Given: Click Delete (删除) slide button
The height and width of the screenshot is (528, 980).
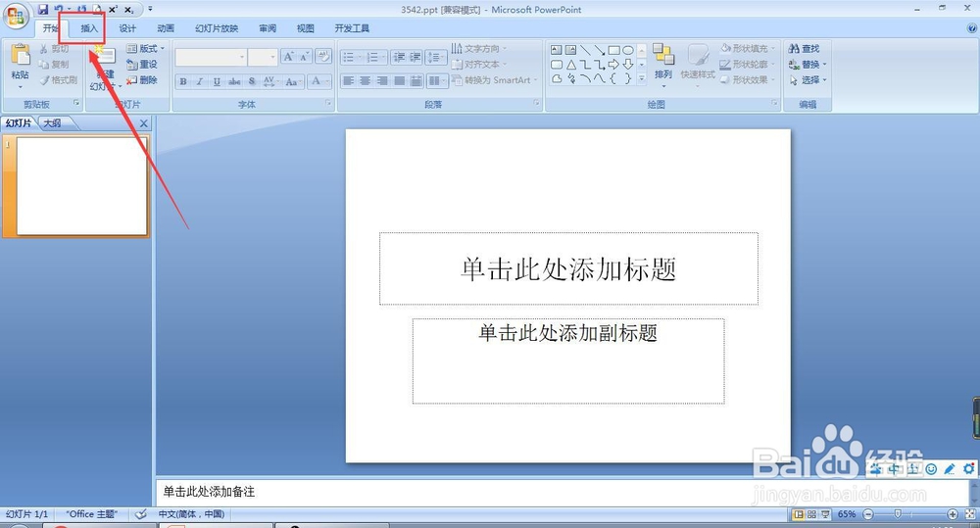Looking at the screenshot, I should coord(142,80).
